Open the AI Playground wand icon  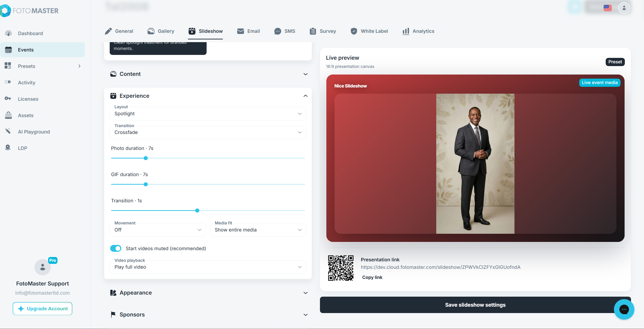coord(8,131)
